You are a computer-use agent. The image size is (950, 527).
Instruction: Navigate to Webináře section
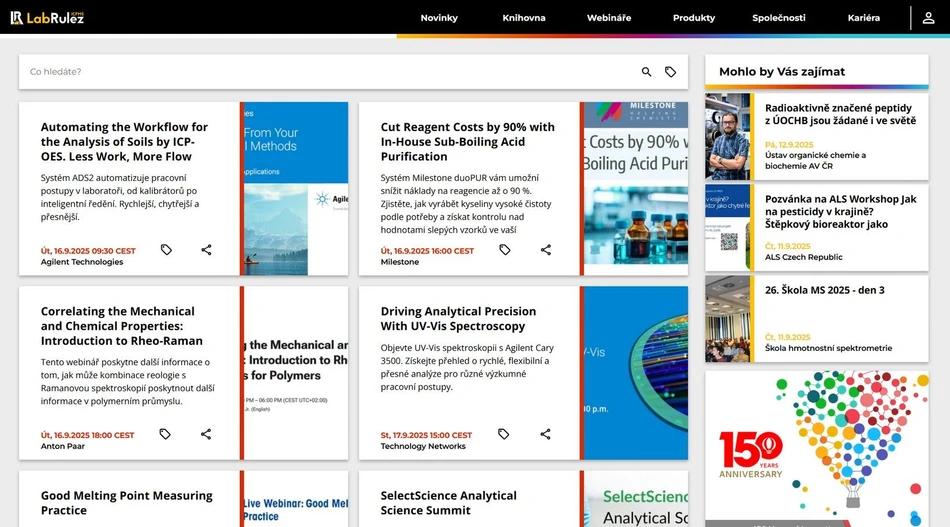[609, 18]
